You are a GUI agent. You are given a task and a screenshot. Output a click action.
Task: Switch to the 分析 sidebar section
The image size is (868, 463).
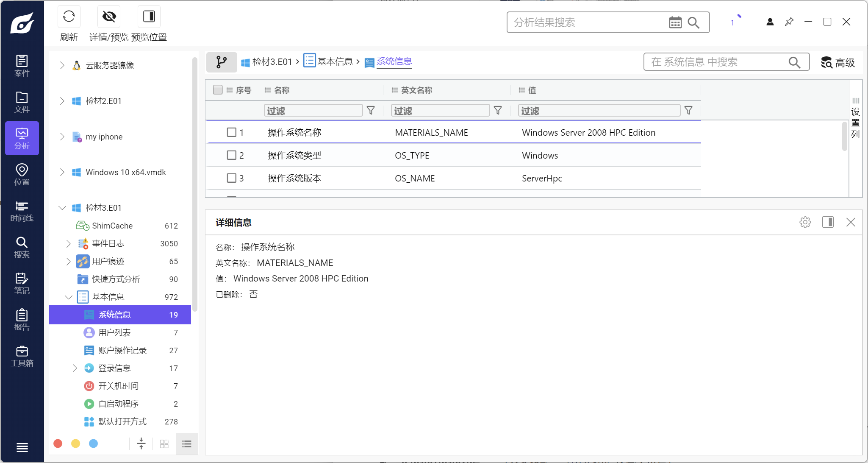coord(22,138)
